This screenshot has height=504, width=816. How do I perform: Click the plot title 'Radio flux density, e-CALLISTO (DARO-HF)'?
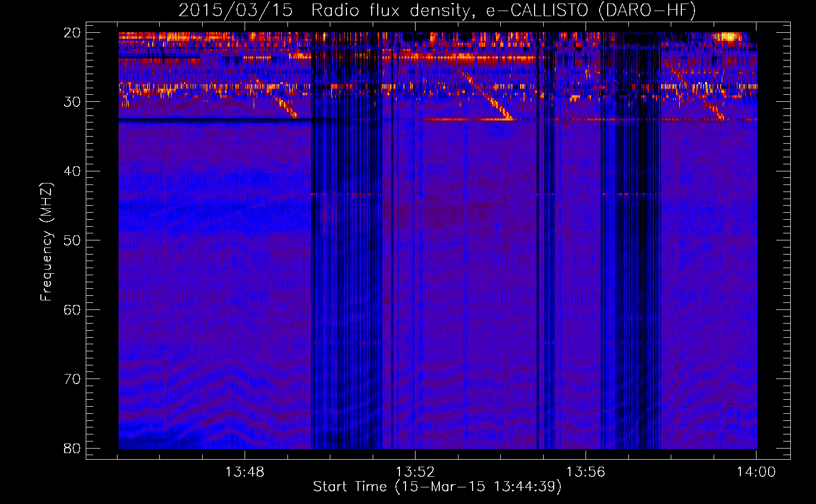point(503,11)
